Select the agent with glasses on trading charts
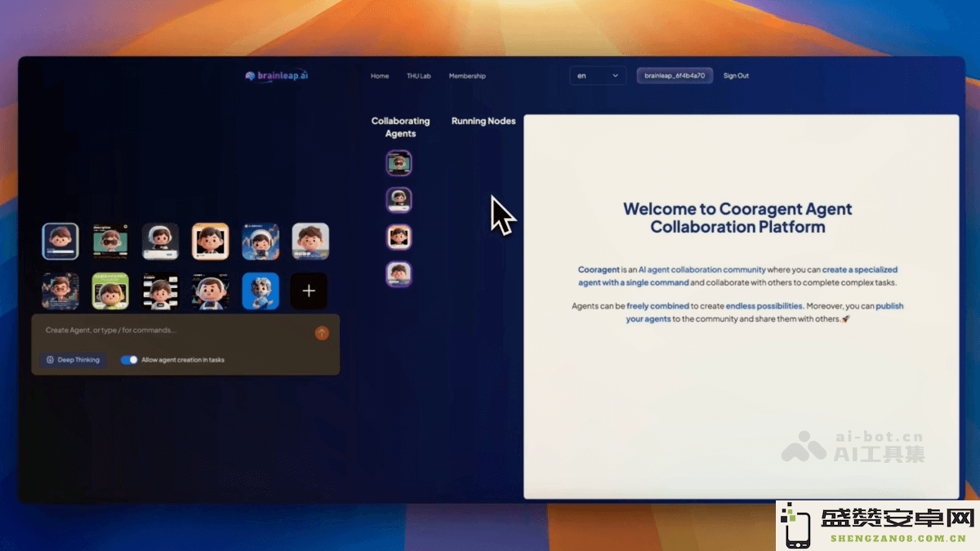 click(x=60, y=291)
